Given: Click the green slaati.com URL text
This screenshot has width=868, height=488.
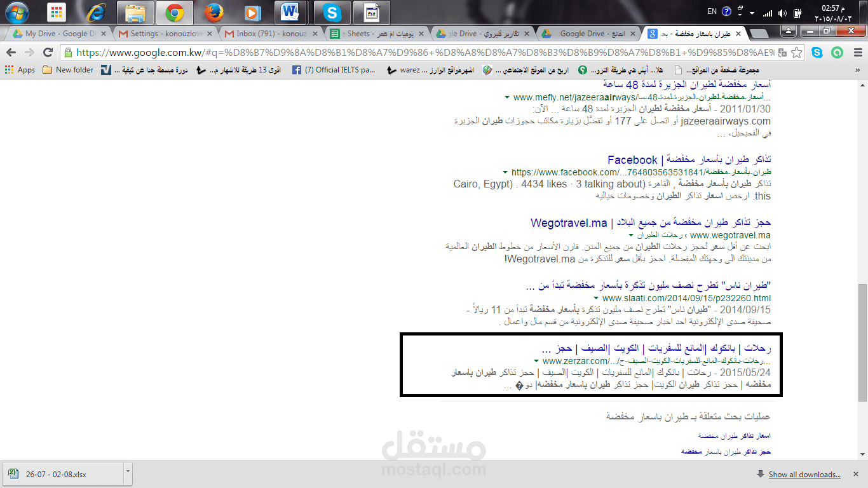Looking at the screenshot, I should click(686, 298).
